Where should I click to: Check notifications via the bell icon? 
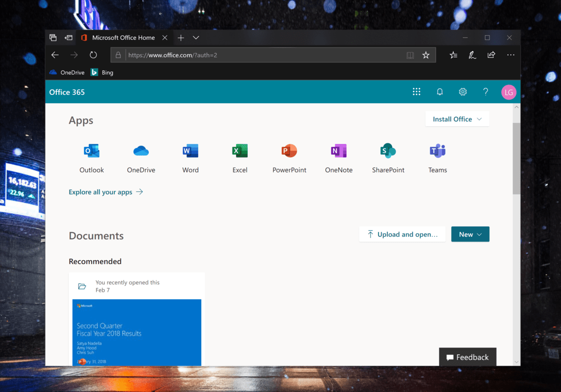pyautogui.click(x=439, y=92)
